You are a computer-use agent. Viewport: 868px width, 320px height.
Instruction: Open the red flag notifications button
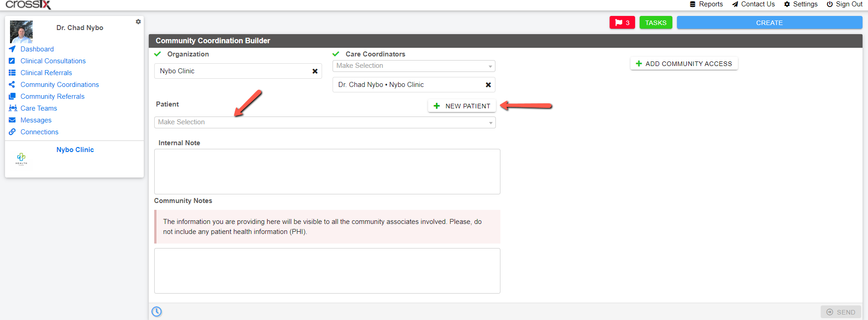pos(622,23)
